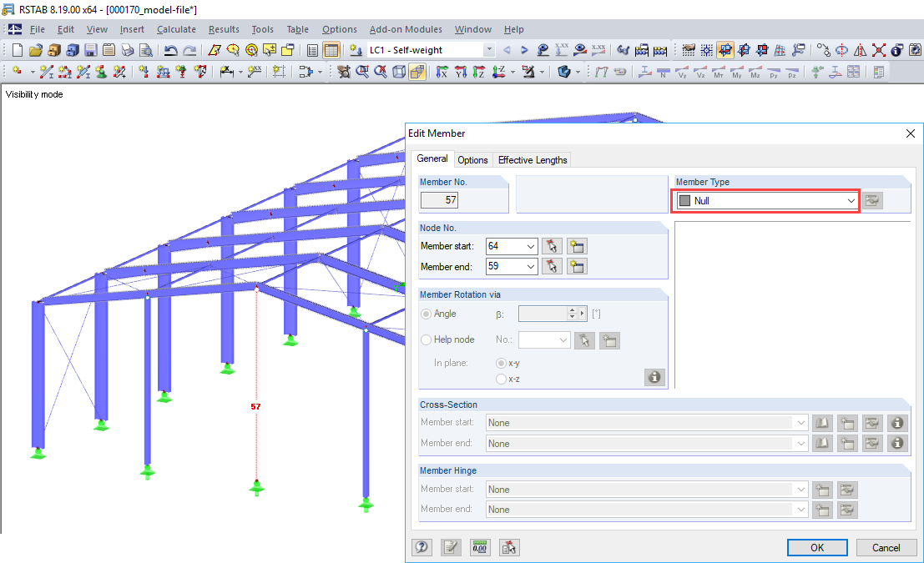924x563 pixels.
Task: Toggle the highlighted work plane icon in top toolbar
Action: (725, 50)
